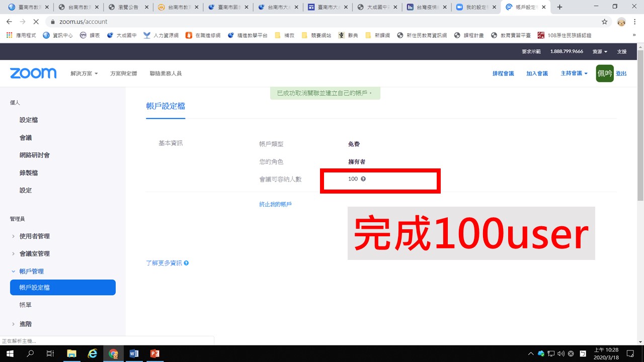644x362 pixels.
Task: Click help icon next to 100 capacity
Action: pyautogui.click(x=363, y=179)
